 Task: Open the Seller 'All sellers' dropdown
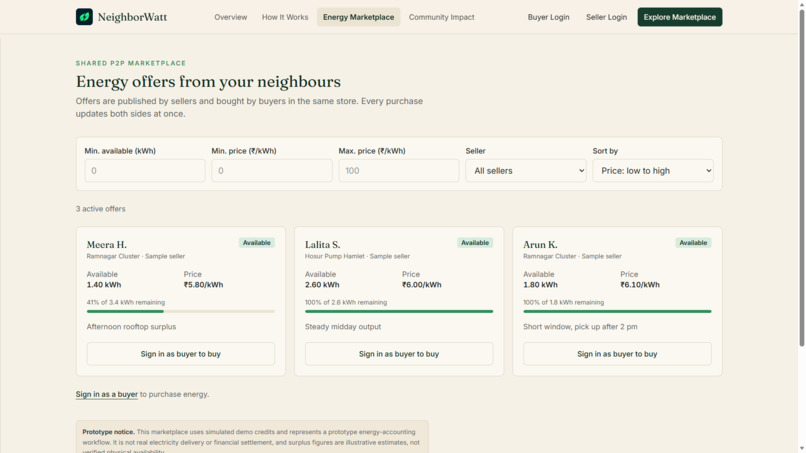[x=526, y=171]
